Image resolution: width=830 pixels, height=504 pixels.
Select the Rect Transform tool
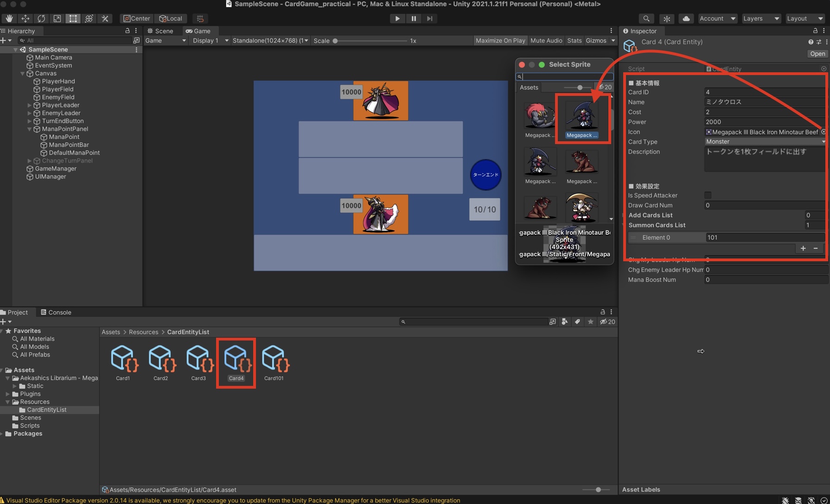[x=73, y=19]
